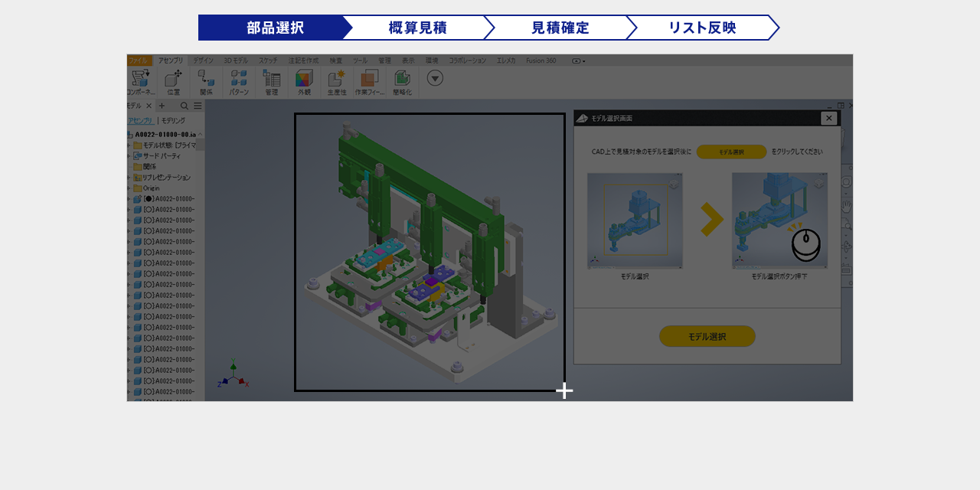Viewport: 980px width, 490px height.
Task: Click the パターン (Pattern) ribbon icon
Action: pos(239,79)
